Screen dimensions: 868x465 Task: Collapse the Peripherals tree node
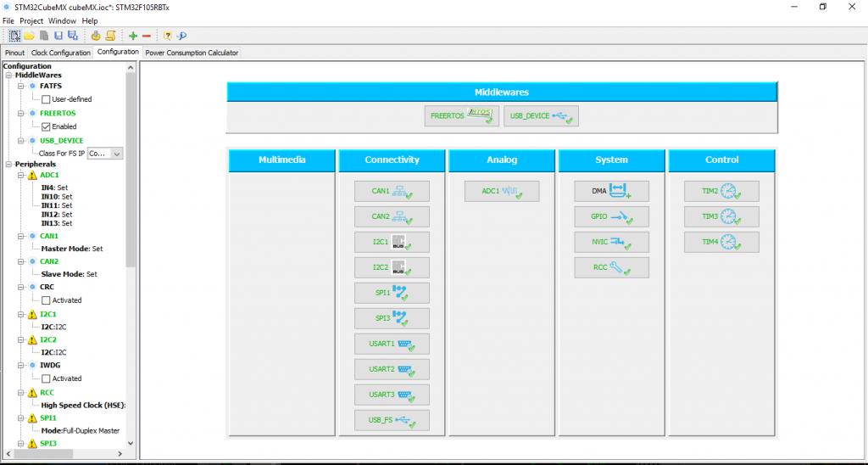(x=8, y=165)
